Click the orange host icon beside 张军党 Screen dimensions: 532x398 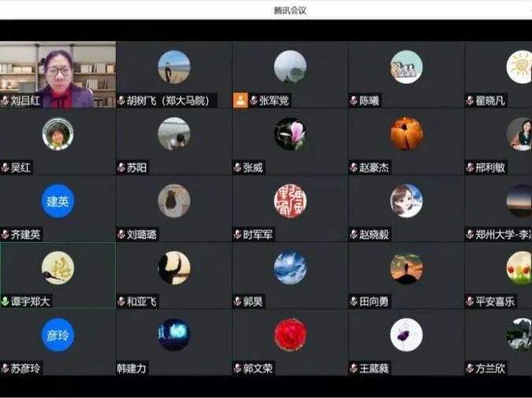(240, 100)
